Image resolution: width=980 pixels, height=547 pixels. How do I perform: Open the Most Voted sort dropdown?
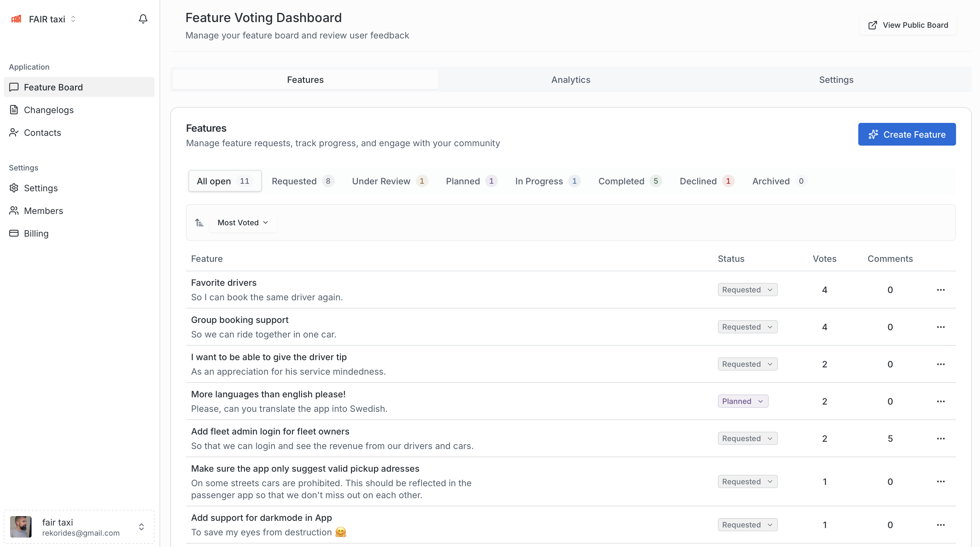[243, 222]
